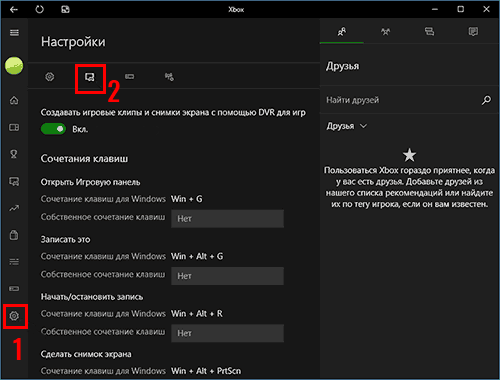Click the Сочетания клавиш heading
This screenshot has width=500, height=380.
84,159
